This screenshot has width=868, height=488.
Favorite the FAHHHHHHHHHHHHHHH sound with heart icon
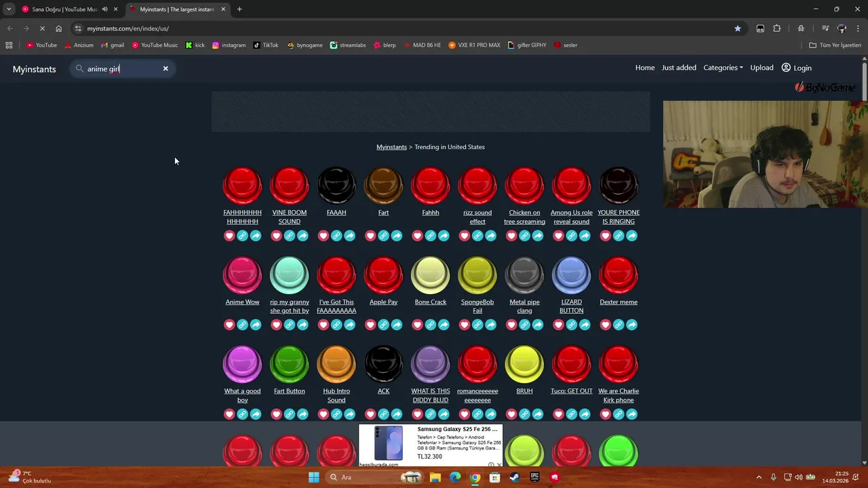coord(229,236)
